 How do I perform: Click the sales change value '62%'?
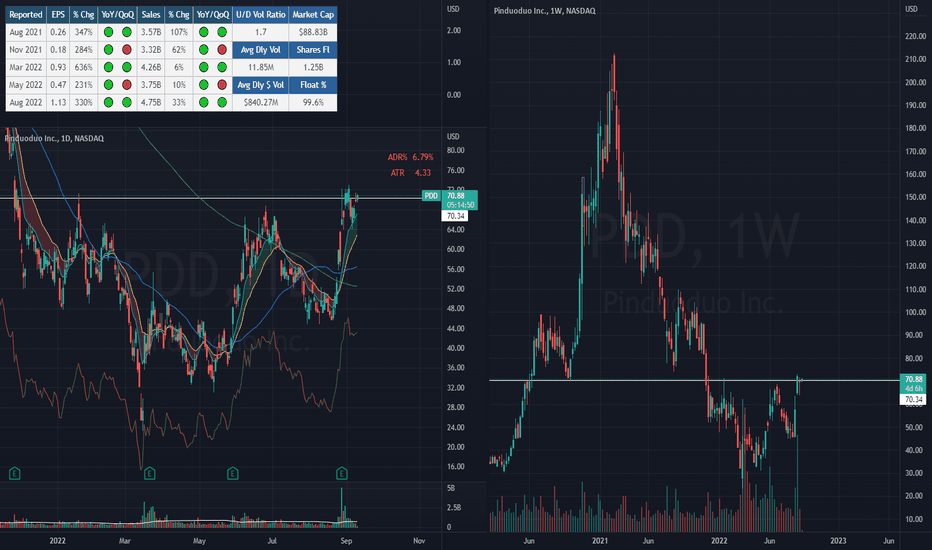coord(179,50)
